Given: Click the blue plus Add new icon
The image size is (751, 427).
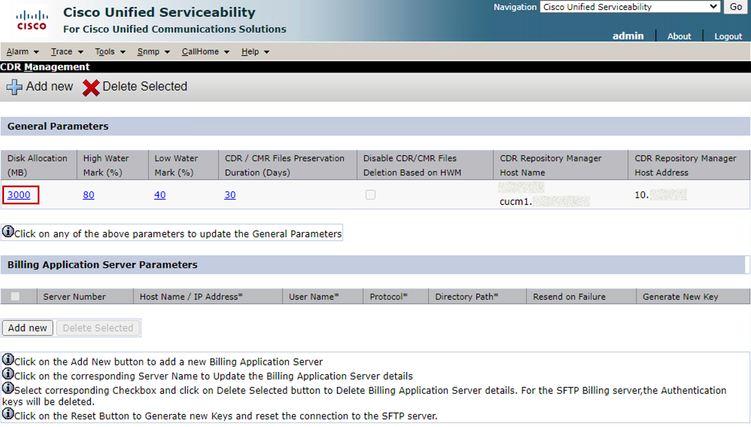Looking at the screenshot, I should [14, 87].
